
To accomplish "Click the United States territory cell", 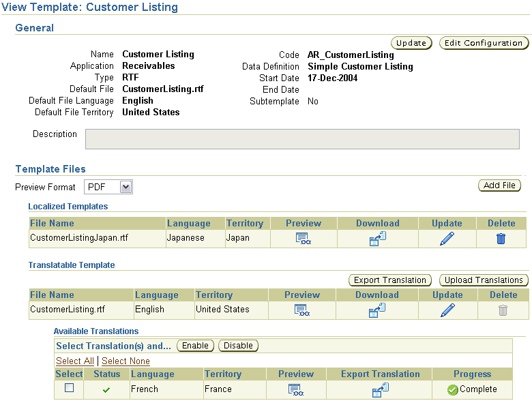I will coord(222,309).
